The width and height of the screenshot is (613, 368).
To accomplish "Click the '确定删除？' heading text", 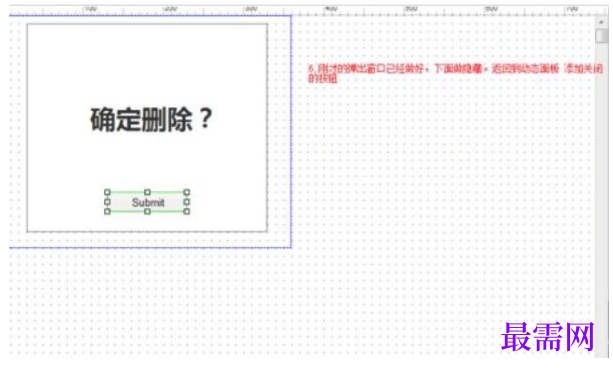I will (x=151, y=119).
